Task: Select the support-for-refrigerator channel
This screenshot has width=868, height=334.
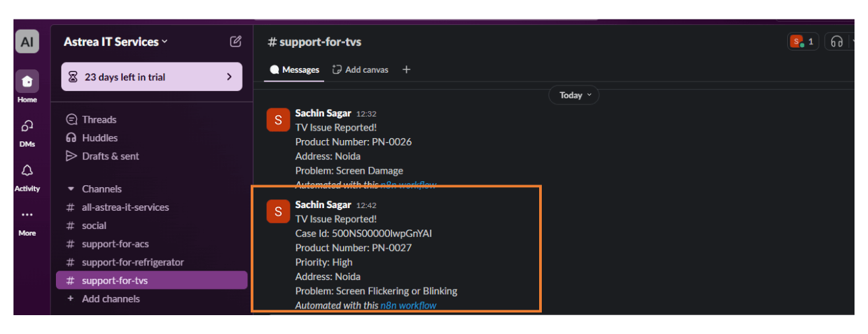Action: point(132,262)
